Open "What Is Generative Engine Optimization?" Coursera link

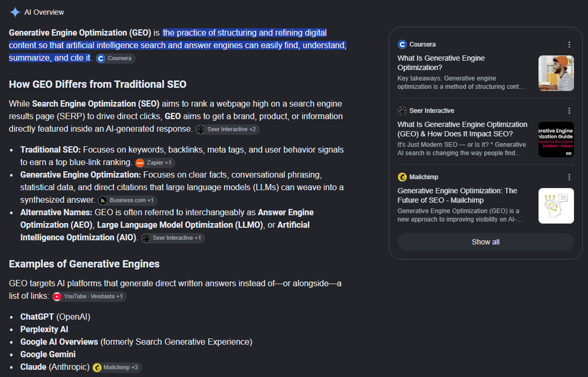point(441,63)
